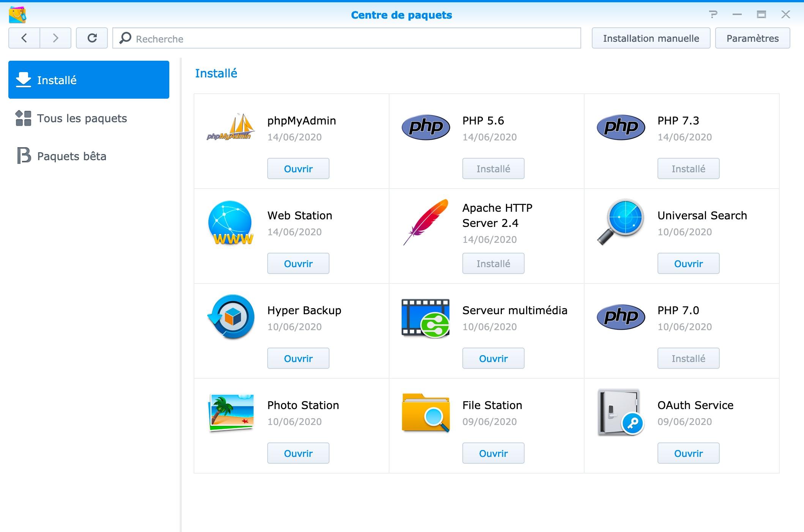Click Ouvrir button for Photo Station
The image size is (804, 532).
298,453
